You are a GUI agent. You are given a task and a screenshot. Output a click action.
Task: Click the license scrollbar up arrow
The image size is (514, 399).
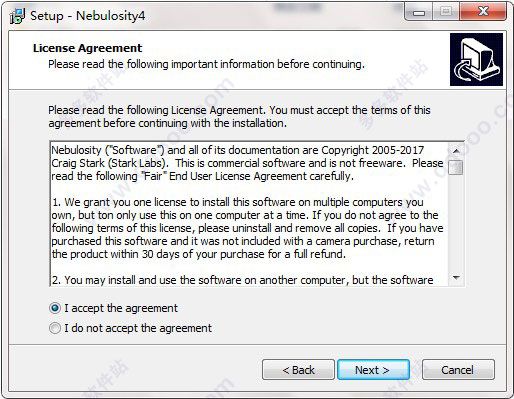(x=456, y=151)
